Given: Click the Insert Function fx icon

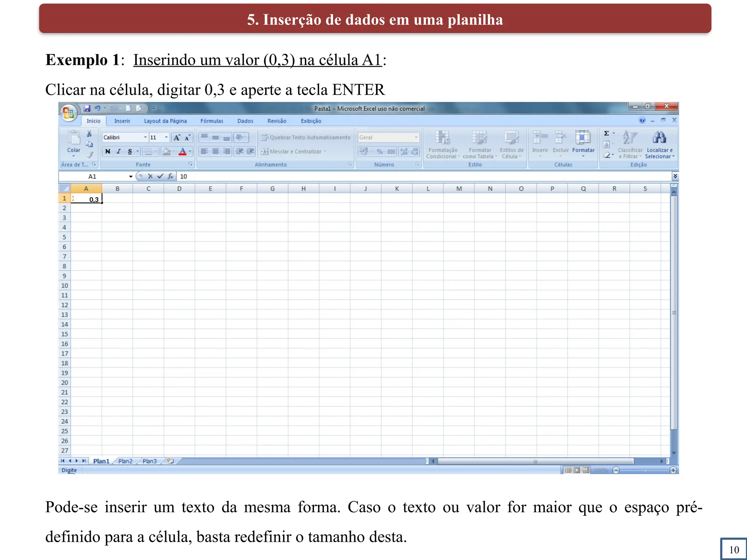Looking at the screenshot, I should 170,176.
